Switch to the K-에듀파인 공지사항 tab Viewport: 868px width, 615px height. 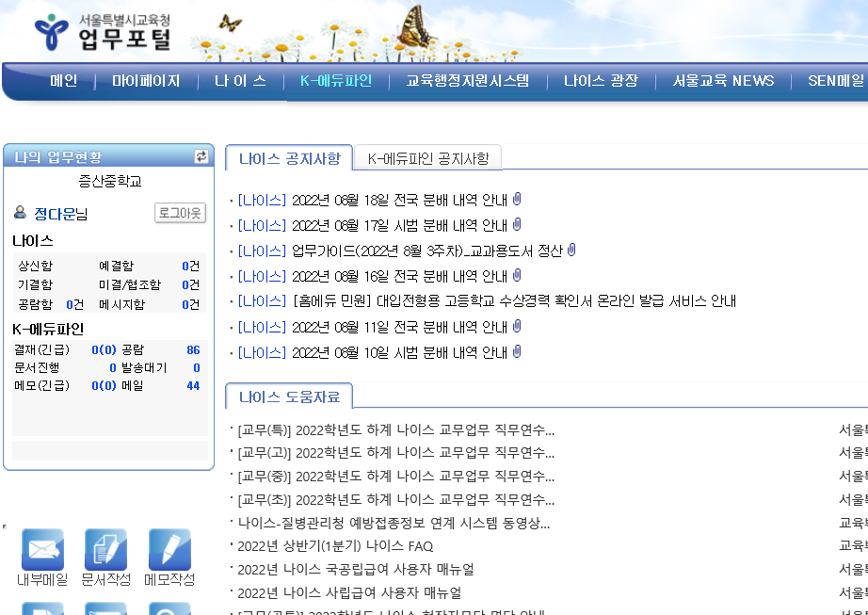click(x=428, y=158)
